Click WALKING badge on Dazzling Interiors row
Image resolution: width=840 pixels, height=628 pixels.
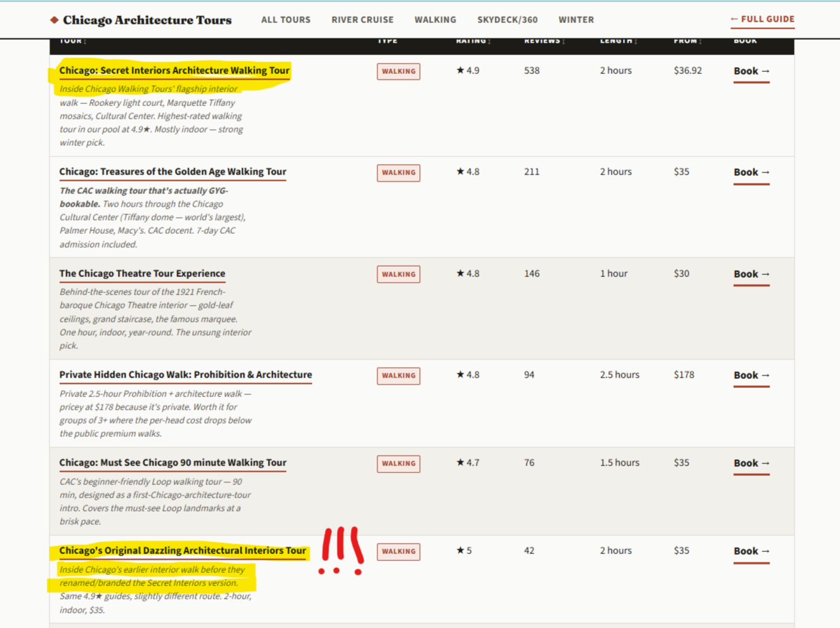398,551
